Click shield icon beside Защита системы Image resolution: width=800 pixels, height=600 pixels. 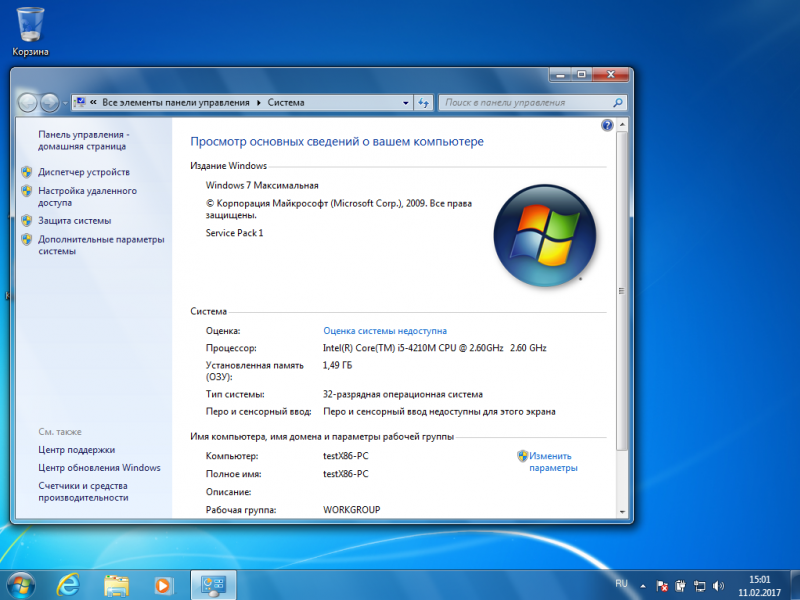[27, 220]
